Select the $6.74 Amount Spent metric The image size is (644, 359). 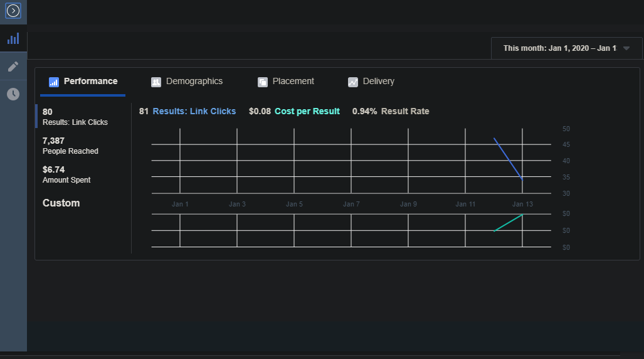(66, 174)
